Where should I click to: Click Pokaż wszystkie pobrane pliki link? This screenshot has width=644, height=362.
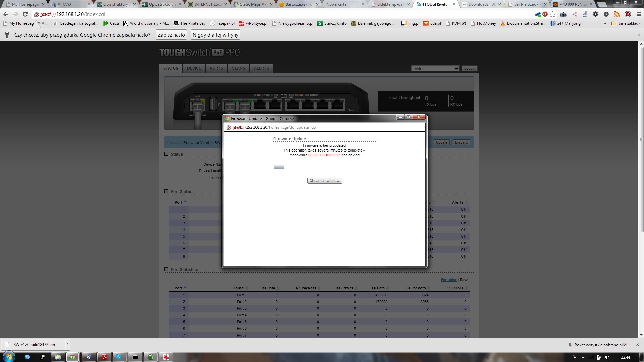click(602, 345)
